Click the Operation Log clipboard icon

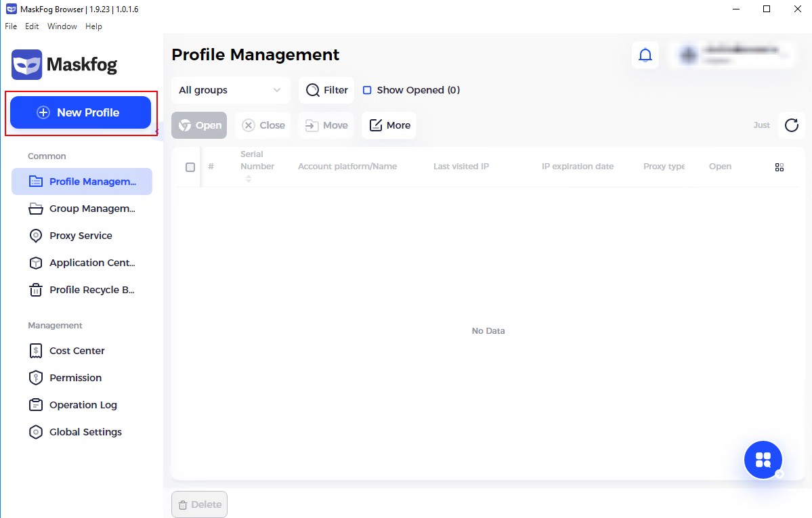36,404
